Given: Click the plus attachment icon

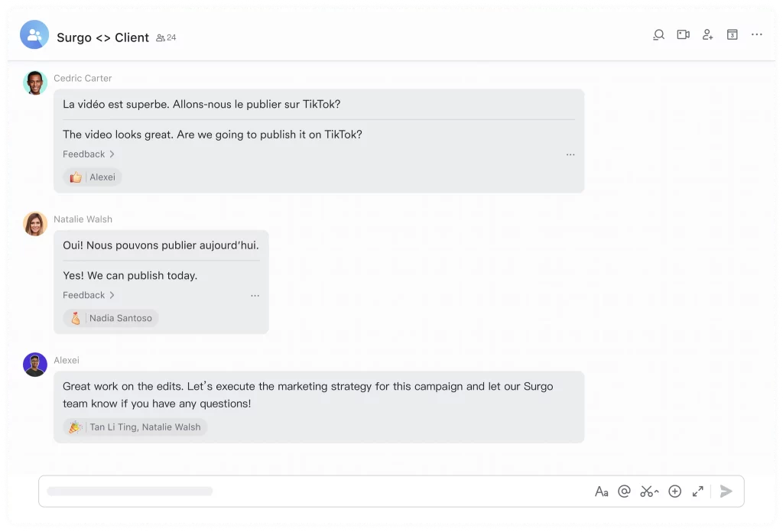Looking at the screenshot, I should point(674,491).
